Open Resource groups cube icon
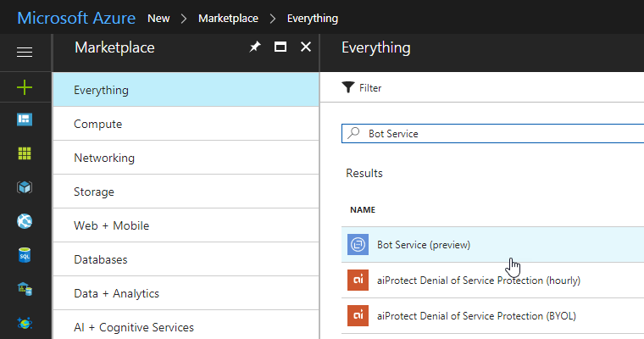Viewport: 644px width, 339px height. (x=25, y=187)
